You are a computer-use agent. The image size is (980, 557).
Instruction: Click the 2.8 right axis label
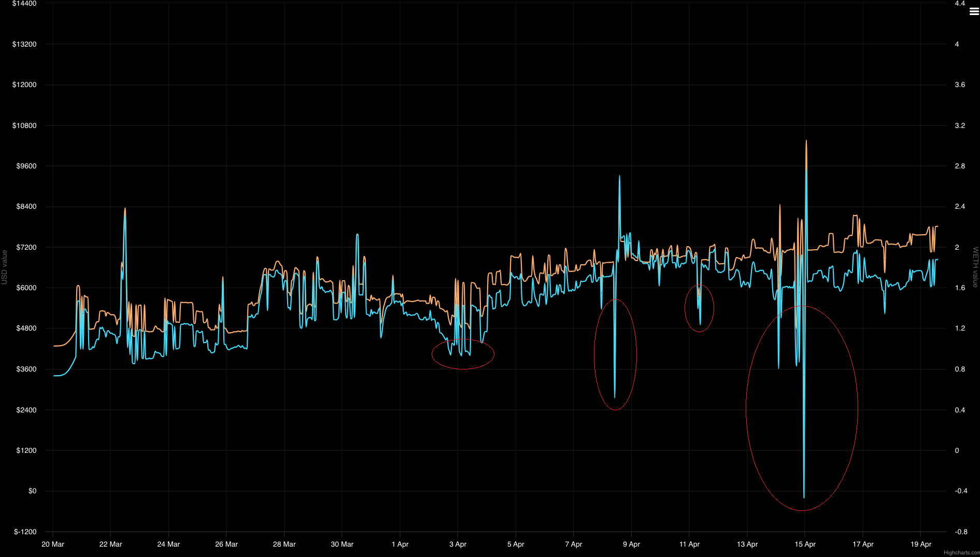coord(960,166)
